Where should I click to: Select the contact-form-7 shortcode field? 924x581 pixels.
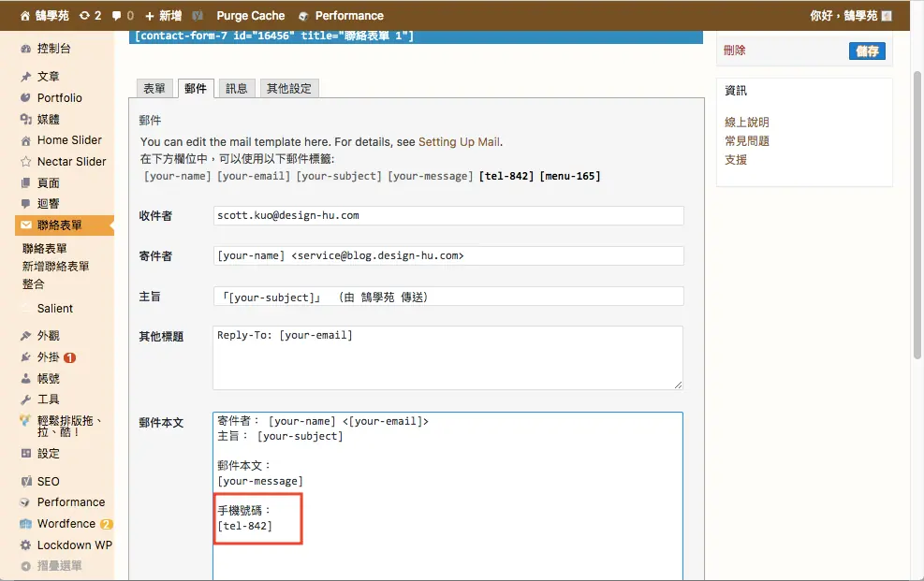(x=416, y=36)
